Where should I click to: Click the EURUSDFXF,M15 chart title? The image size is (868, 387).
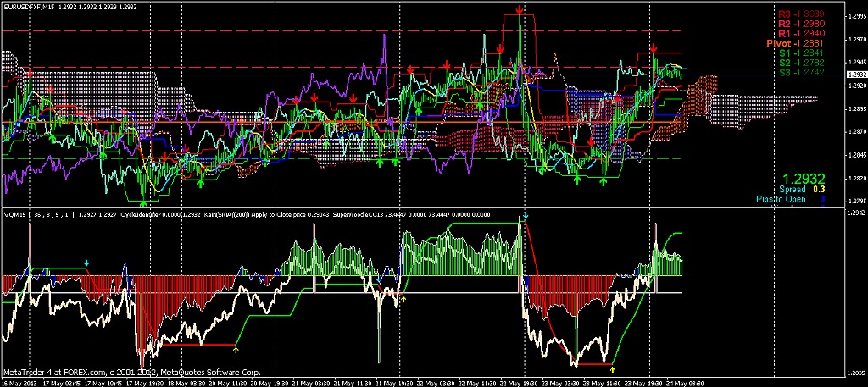(31, 6)
